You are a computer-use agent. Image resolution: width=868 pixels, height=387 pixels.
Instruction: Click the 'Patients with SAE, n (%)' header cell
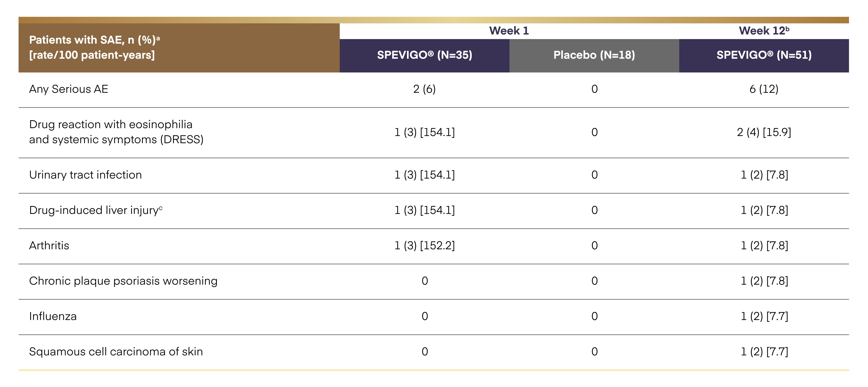tap(94, 47)
